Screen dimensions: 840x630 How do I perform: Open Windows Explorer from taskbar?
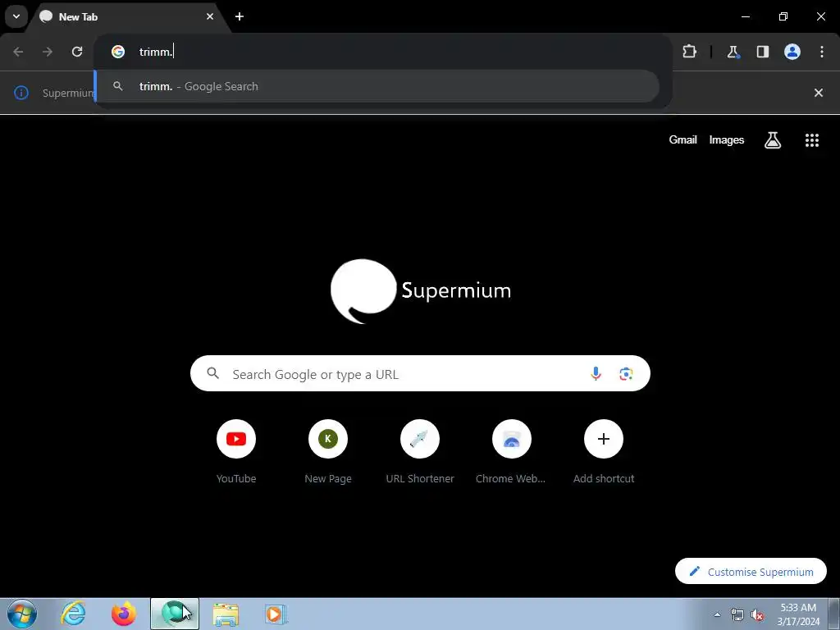coord(226,614)
